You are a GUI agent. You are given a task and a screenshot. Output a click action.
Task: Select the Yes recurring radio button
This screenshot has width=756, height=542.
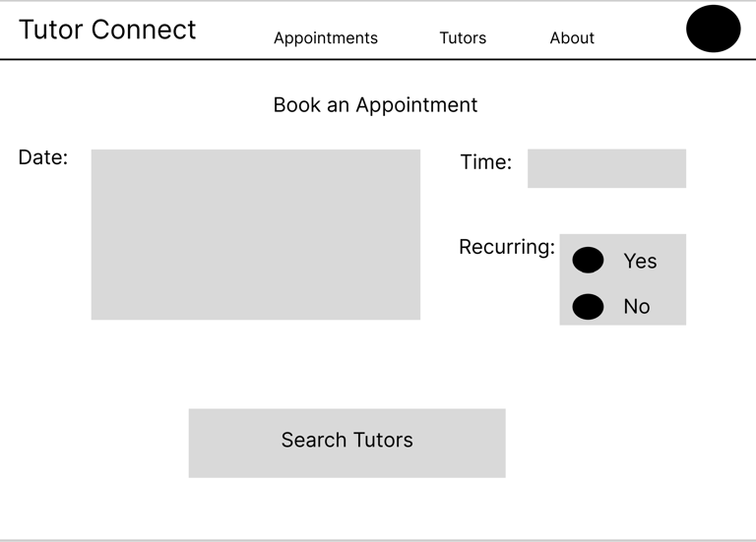588,261
